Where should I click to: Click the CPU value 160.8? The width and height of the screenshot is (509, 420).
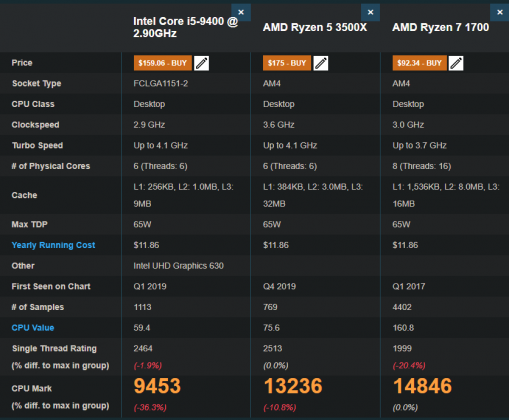pos(403,328)
